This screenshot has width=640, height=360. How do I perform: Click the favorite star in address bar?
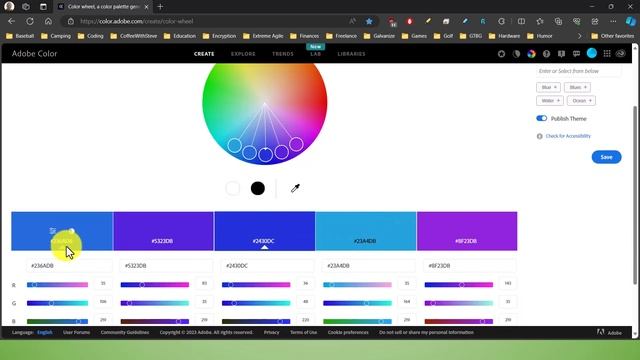coord(369,21)
